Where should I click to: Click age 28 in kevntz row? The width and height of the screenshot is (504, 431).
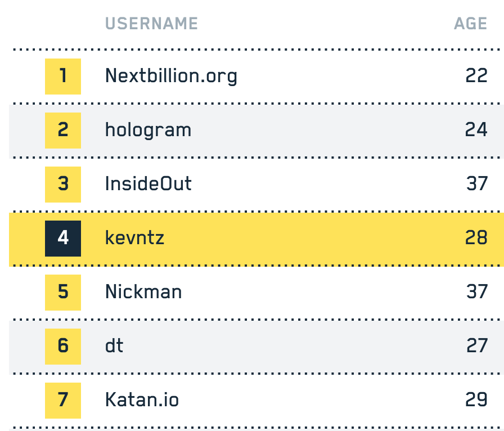coord(476,238)
